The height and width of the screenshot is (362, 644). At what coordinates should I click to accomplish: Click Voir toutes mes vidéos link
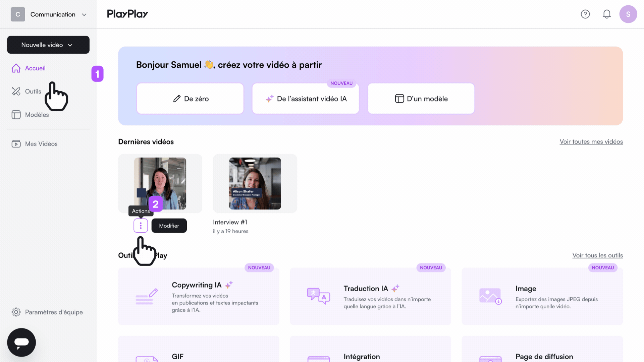(x=591, y=141)
